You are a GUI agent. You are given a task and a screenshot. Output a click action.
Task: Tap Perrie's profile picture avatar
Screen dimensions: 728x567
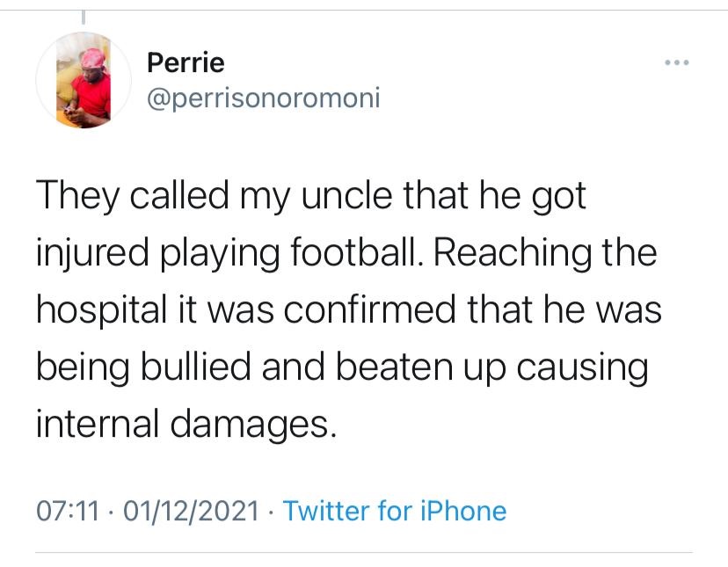84,81
